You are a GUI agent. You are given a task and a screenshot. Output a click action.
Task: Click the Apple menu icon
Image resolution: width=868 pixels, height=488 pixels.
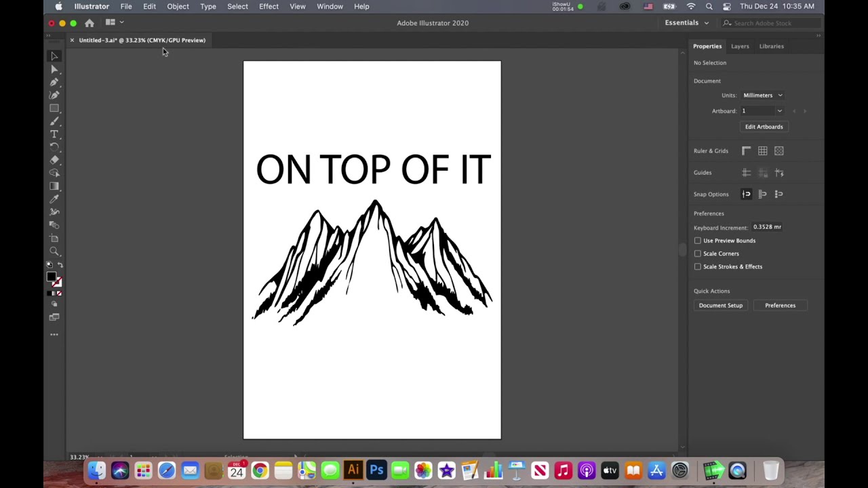58,7
